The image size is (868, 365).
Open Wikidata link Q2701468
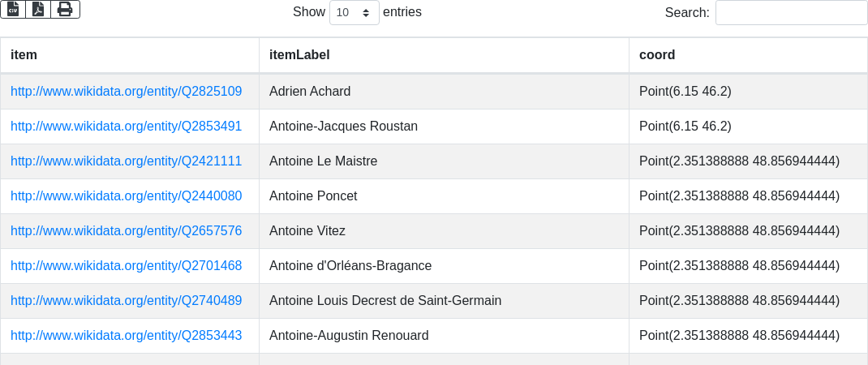[126, 266]
